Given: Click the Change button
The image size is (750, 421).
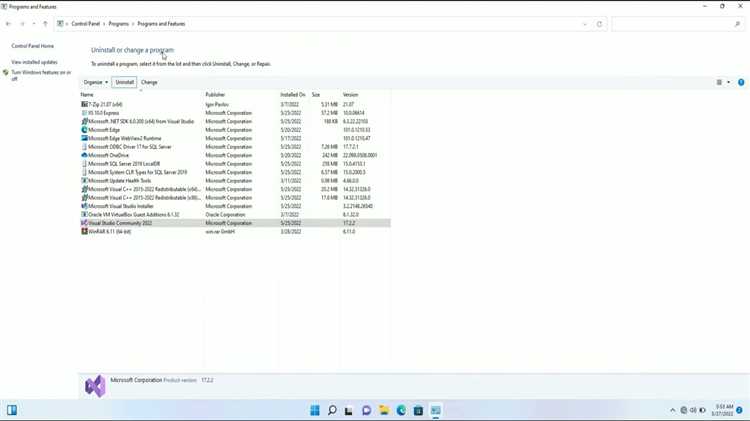Looking at the screenshot, I should tap(149, 82).
